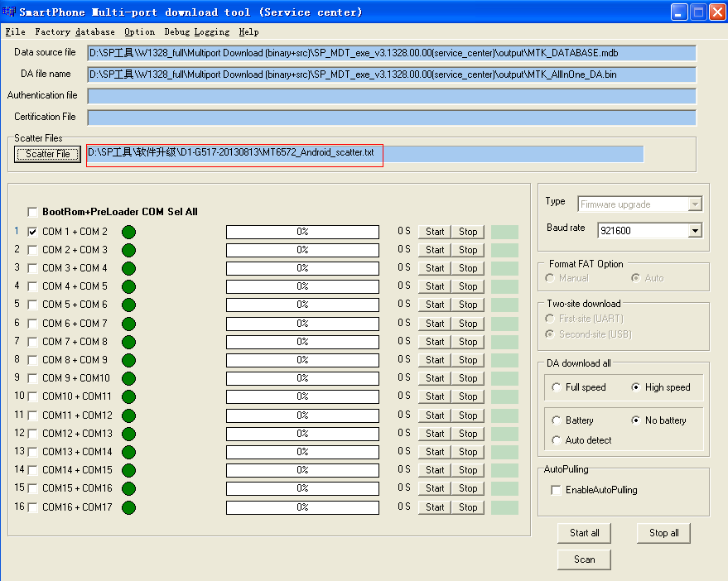Choose First-site (UART) radio button
Image resolution: width=728 pixels, height=581 pixels.
coord(550,319)
